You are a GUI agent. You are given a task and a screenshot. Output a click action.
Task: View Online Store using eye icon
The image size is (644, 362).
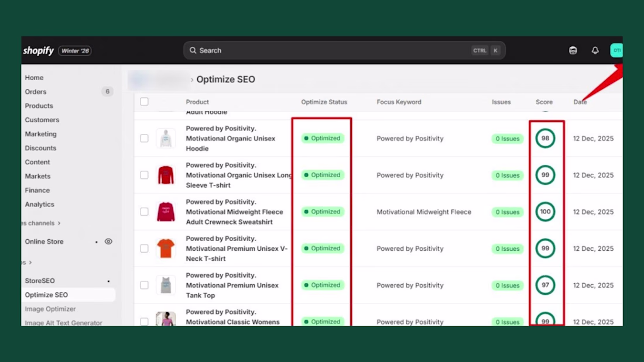point(108,242)
